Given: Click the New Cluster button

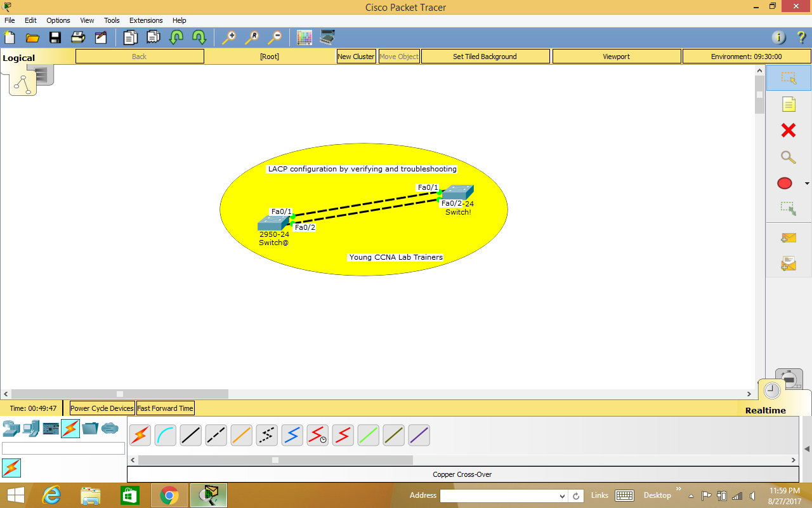Looking at the screenshot, I should (x=356, y=57).
